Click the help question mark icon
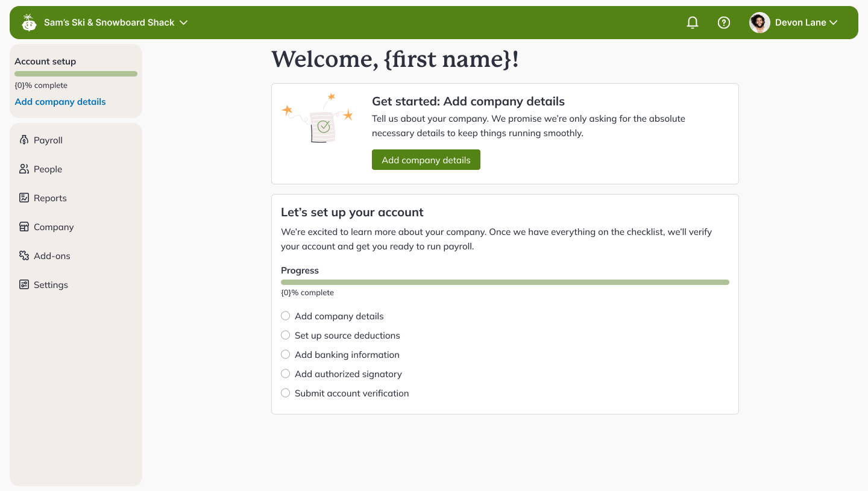The height and width of the screenshot is (491, 868). [x=723, y=22]
